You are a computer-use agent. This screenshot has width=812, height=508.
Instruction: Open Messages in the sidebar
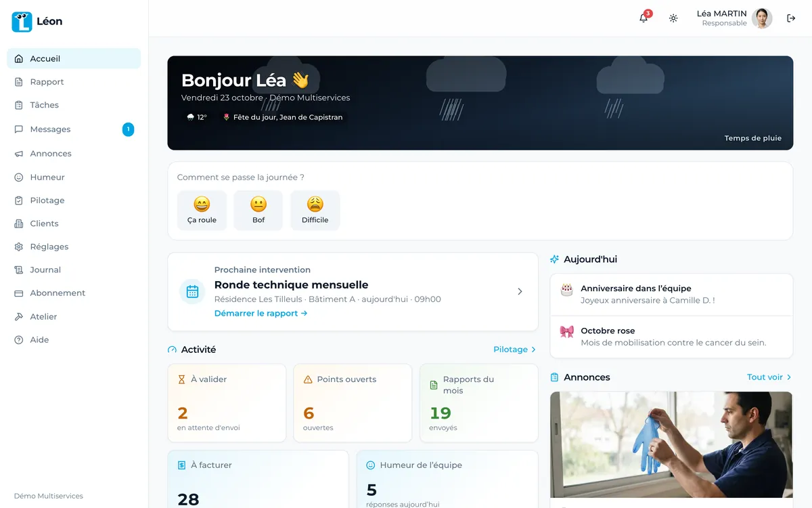pos(74,129)
